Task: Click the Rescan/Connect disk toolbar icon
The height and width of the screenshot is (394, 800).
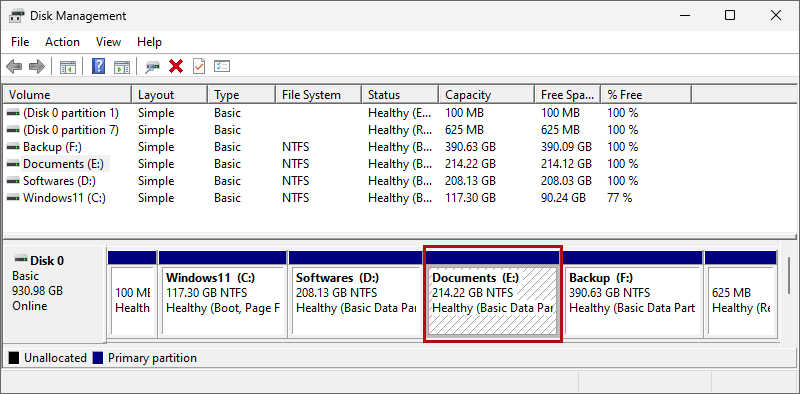Action: (x=152, y=66)
